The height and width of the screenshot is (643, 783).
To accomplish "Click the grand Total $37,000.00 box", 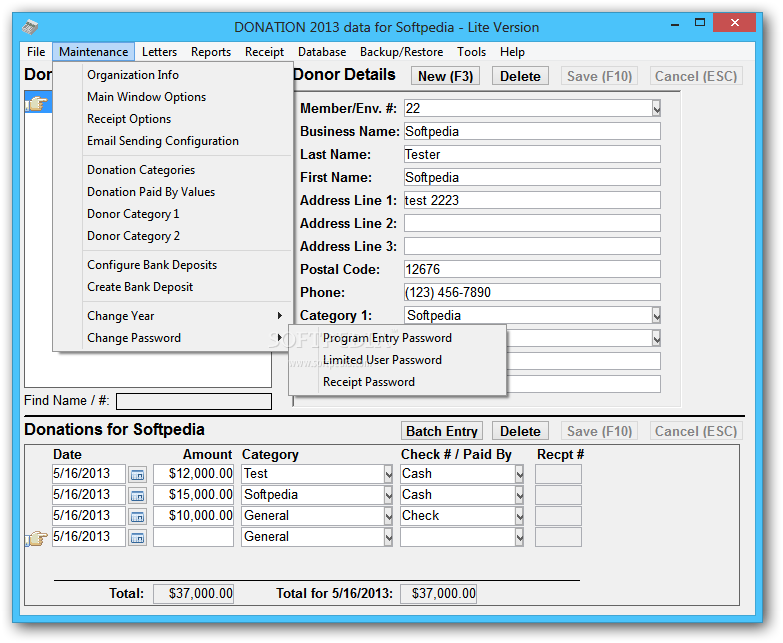I will point(193,594).
